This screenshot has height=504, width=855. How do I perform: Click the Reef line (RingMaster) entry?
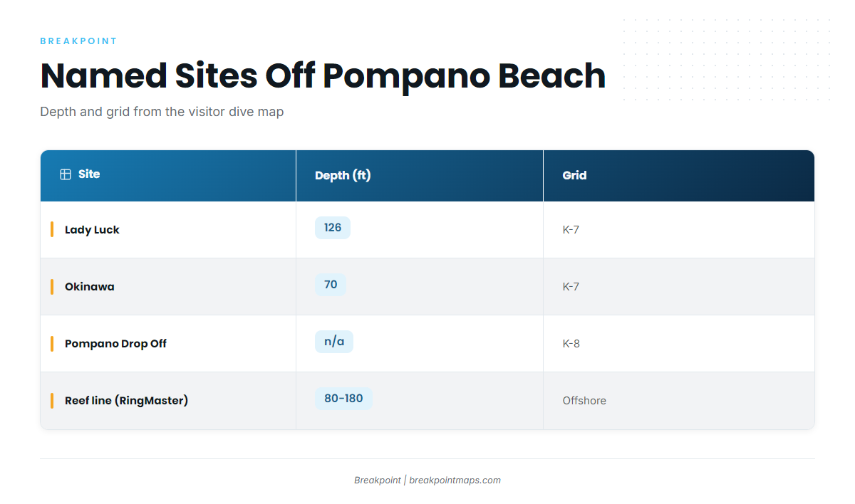coord(126,401)
